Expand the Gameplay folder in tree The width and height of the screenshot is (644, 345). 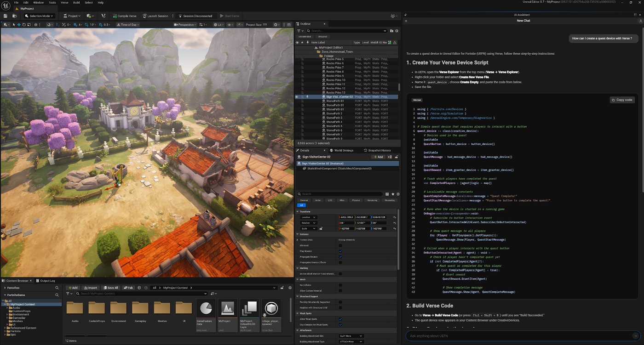pos(8,317)
